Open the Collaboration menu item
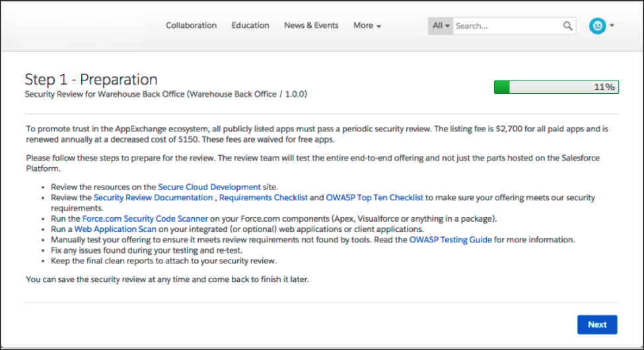644x350 pixels. pos(191,26)
